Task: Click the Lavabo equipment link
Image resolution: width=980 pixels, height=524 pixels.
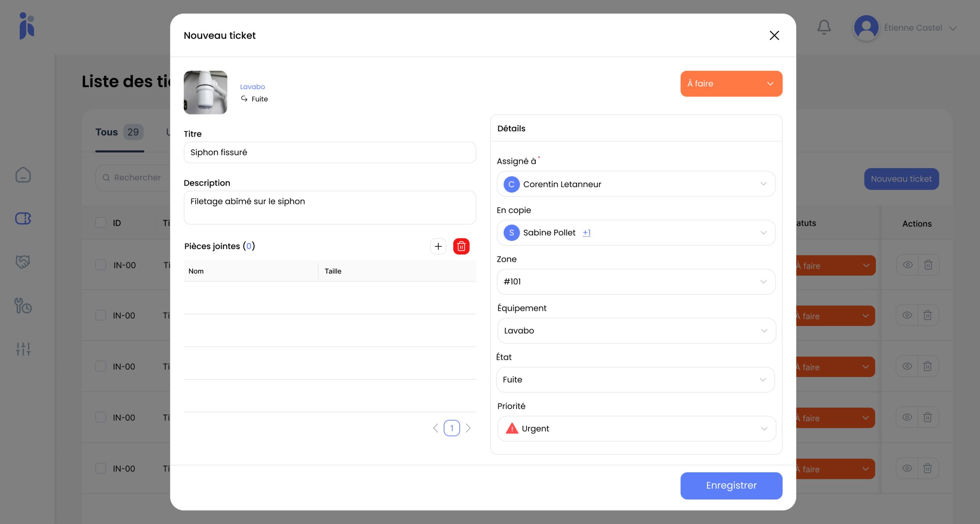Action: point(252,87)
